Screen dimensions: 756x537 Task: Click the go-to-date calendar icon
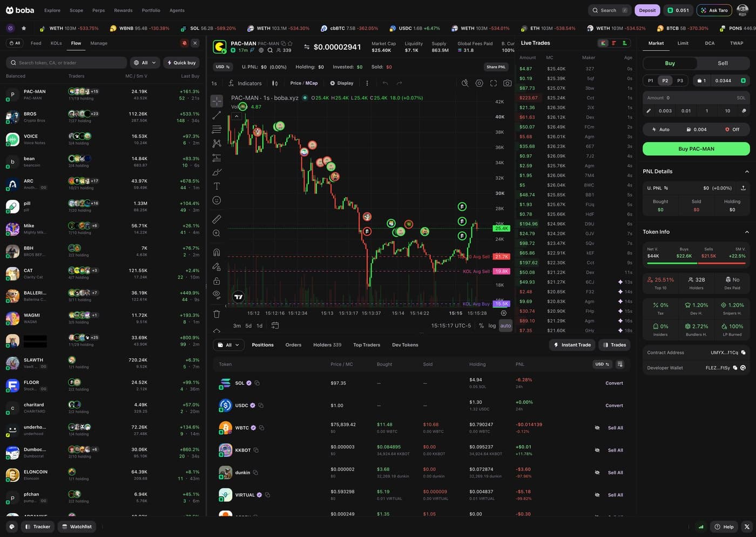pyautogui.click(x=275, y=325)
